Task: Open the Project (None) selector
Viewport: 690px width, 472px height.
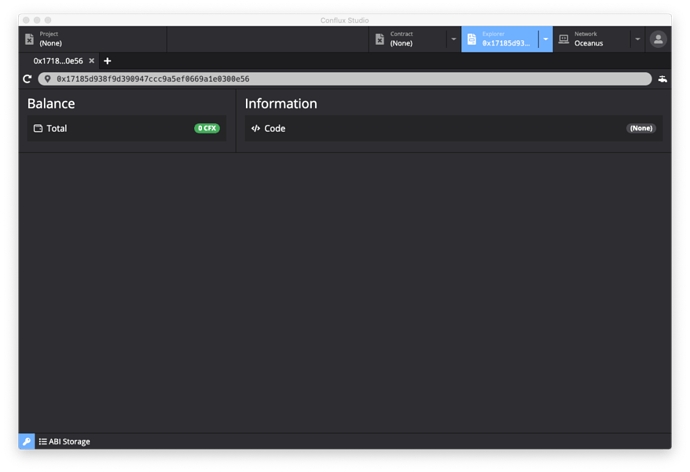Action: 93,39
